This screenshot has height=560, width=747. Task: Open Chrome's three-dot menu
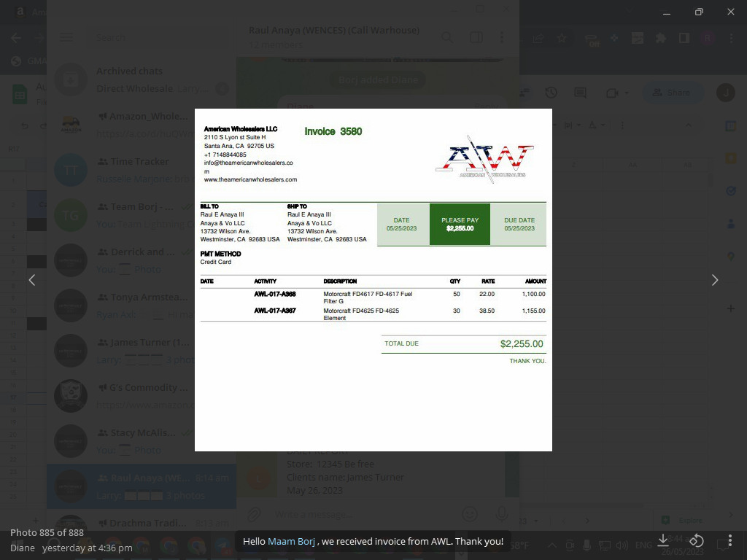coord(731,38)
